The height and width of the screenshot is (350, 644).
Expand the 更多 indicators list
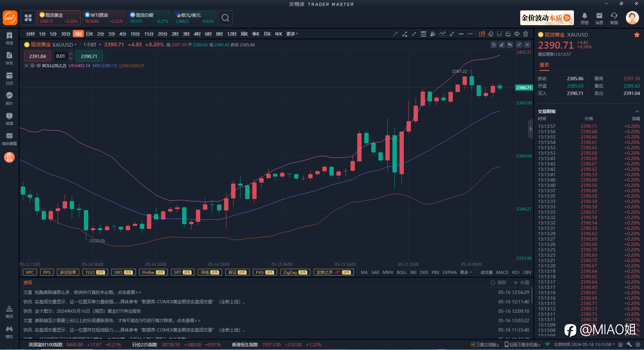tap(466, 272)
